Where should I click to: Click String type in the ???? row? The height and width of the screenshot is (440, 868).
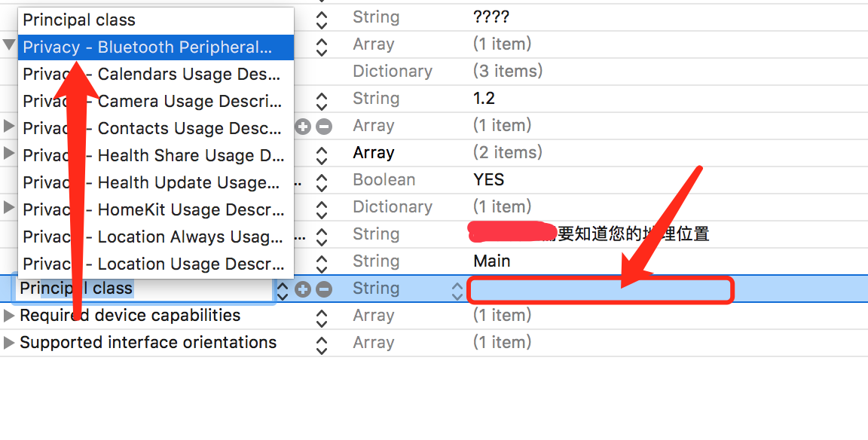[376, 18]
